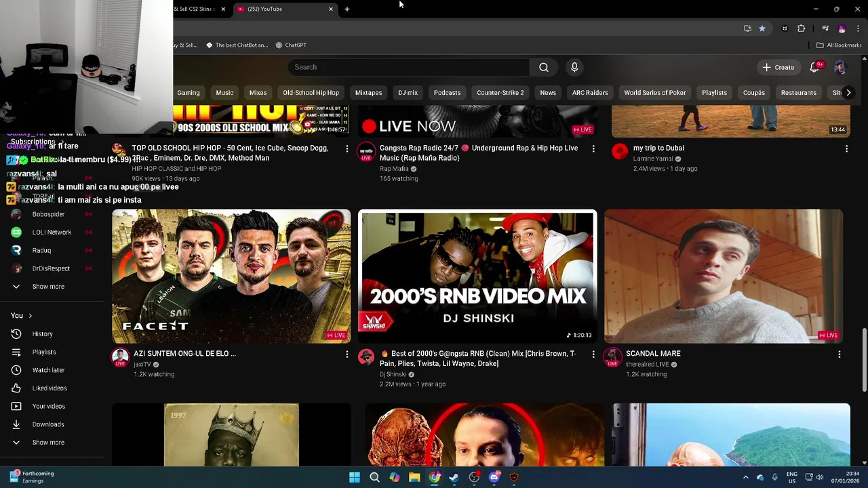Expand the You section chevron
Image resolution: width=868 pixels, height=488 pixels.
pos(30,316)
